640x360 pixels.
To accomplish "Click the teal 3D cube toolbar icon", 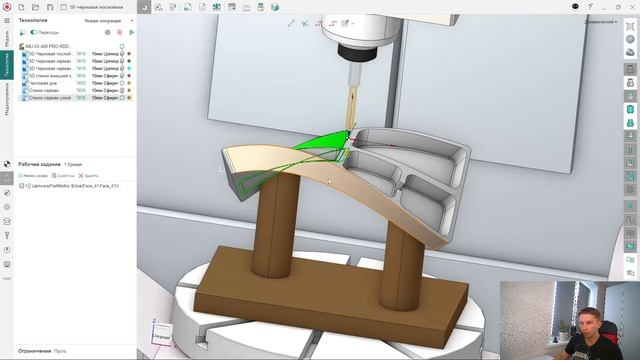I will (275, 7).
